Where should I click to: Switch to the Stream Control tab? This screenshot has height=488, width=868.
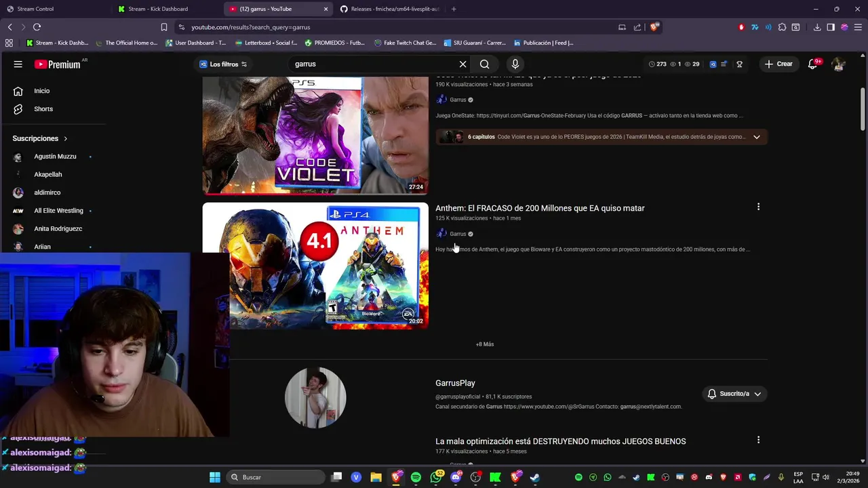[54, 9]
